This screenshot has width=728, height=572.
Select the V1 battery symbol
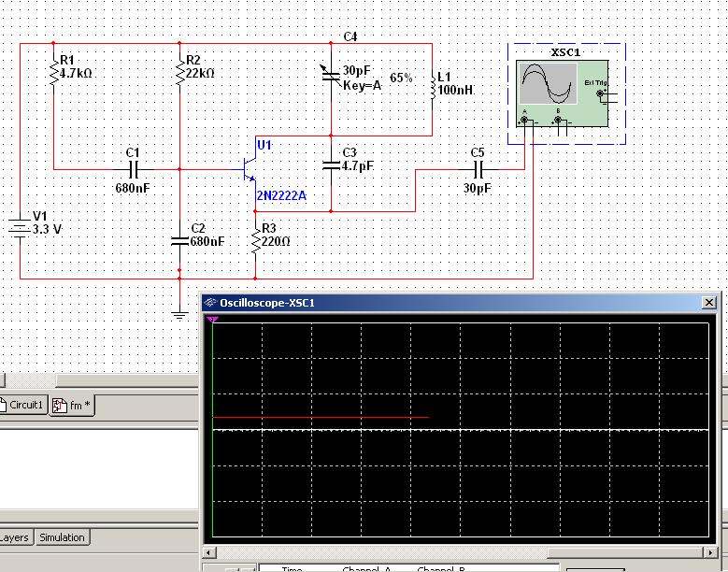[x=20, y=229]
